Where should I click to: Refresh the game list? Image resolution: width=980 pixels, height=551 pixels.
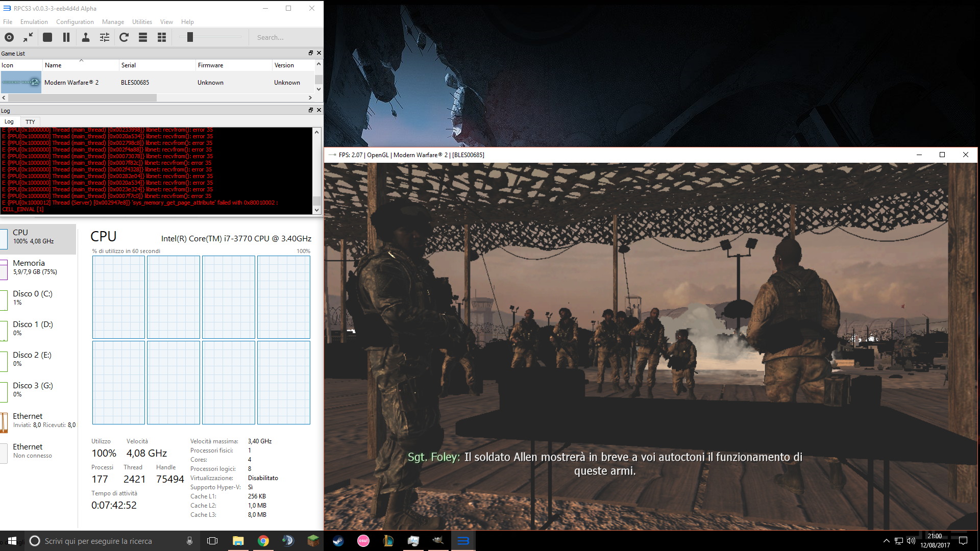tap(124, 37)
